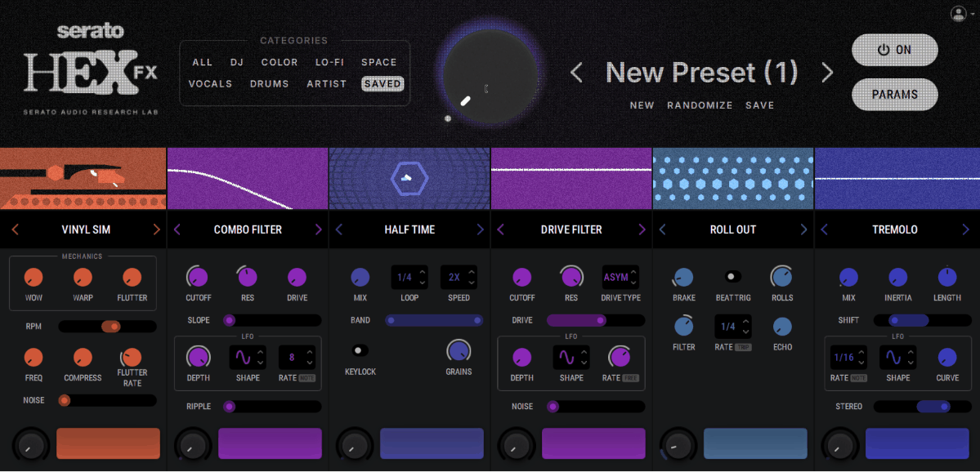Image resolution: width=980 pixels, height=472 pixels.
Task: Switch Combo Filter to previous effect
Action: (177, 229)
